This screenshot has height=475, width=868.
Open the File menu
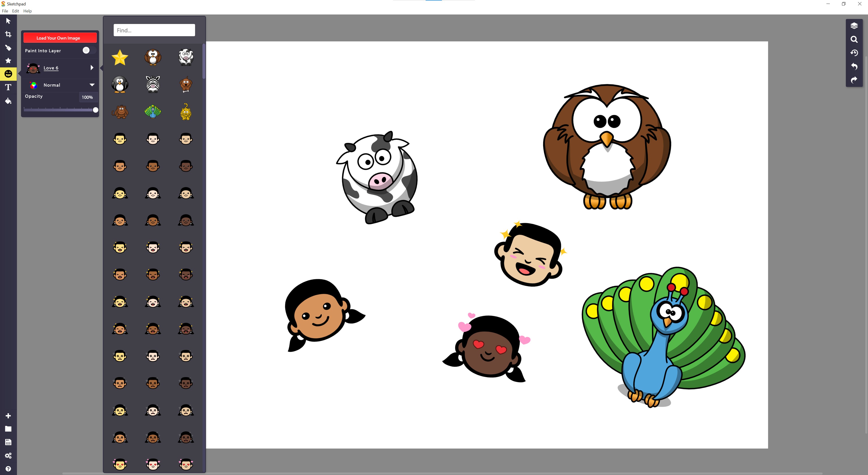click(x=5, y=11)
